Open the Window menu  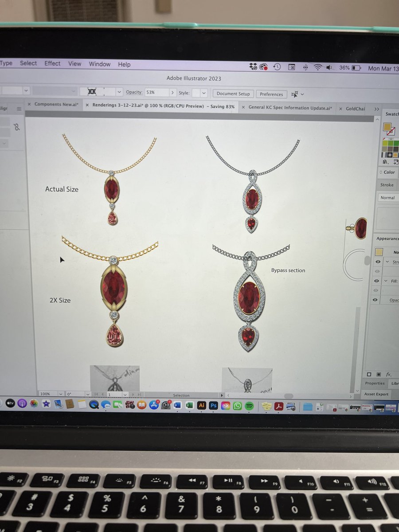click(x=99, y=64)
